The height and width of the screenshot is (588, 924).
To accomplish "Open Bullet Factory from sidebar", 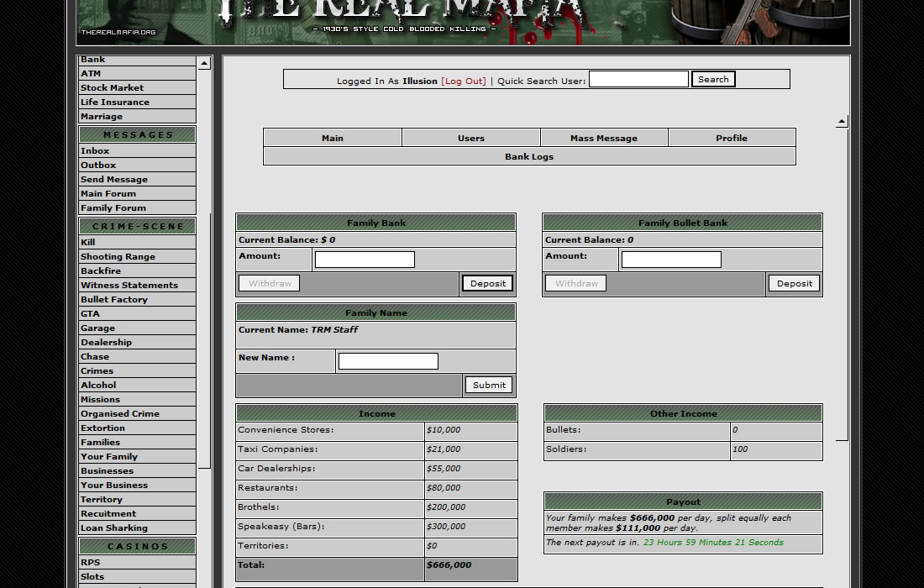I will point(114,299).
